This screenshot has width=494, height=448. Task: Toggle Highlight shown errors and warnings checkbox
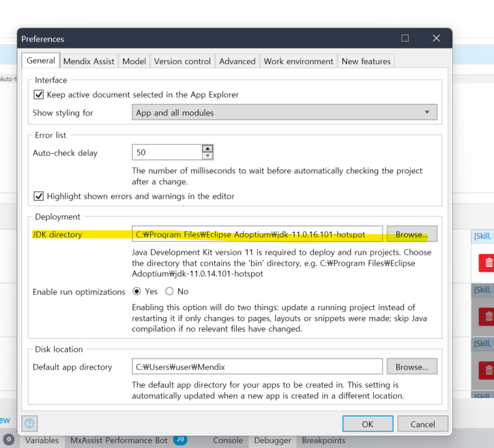click(39, 196)
